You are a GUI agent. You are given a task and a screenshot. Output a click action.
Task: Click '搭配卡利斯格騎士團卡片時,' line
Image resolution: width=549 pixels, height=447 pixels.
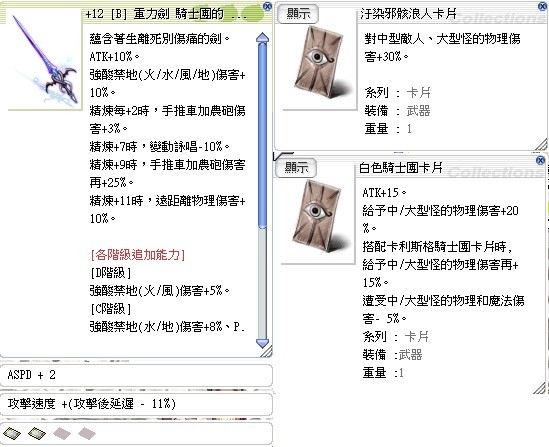[438, 247]
